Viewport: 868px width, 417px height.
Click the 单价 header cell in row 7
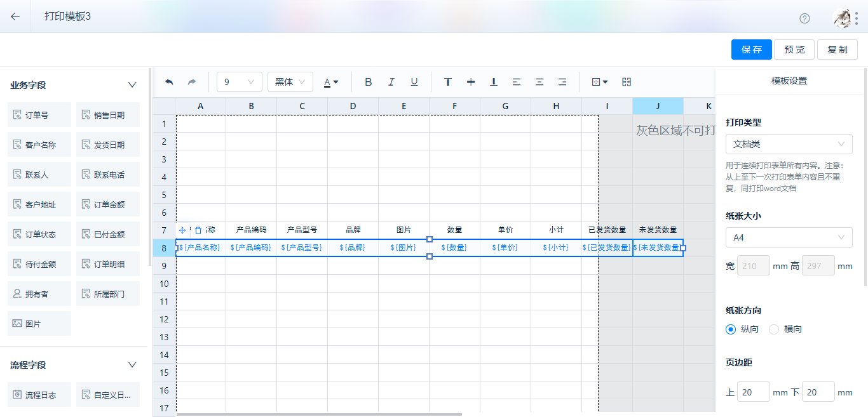pos(505,230)
